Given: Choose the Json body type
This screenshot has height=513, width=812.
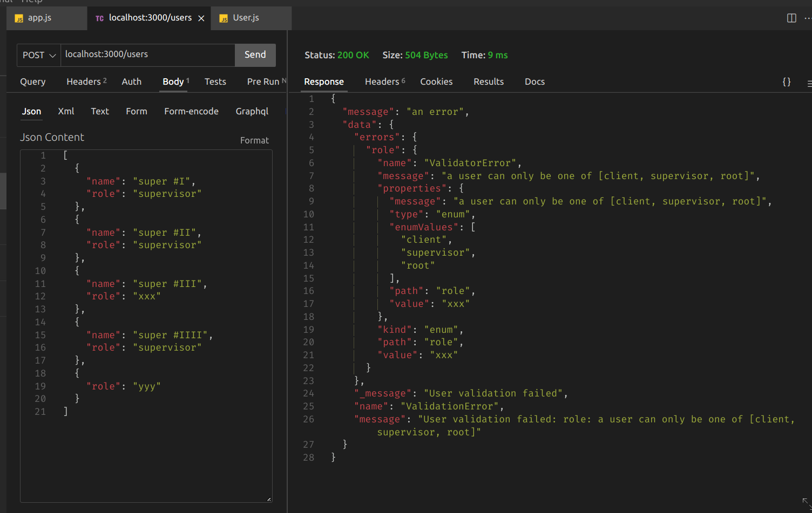Looking at the screenshot, I should click(x=31, y=111).
